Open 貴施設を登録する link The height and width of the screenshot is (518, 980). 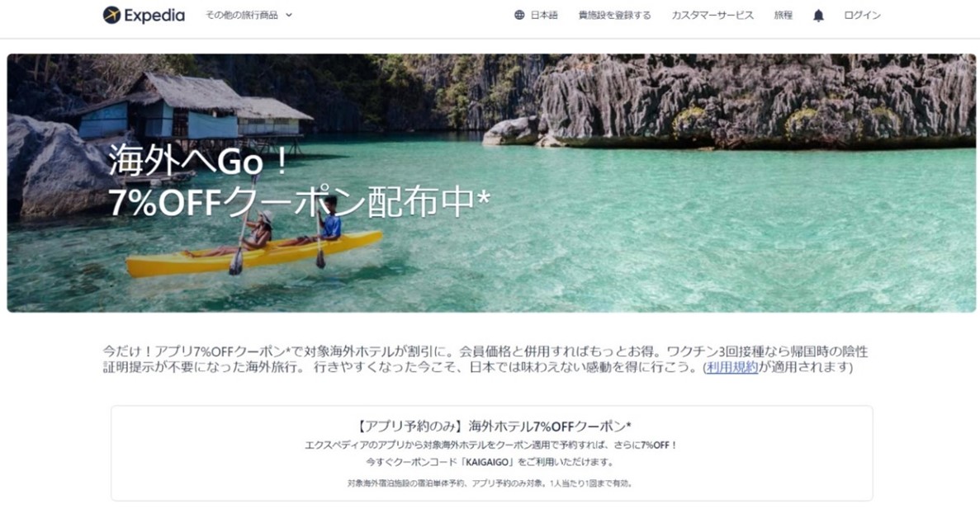pyautogui.click(x=614, y=15)
